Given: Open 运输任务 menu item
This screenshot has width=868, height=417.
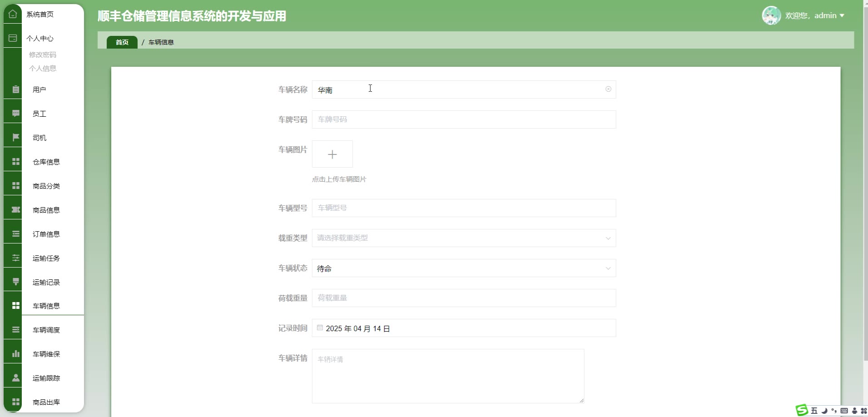Looking at the screenshot, I should (x=46, y=258).
